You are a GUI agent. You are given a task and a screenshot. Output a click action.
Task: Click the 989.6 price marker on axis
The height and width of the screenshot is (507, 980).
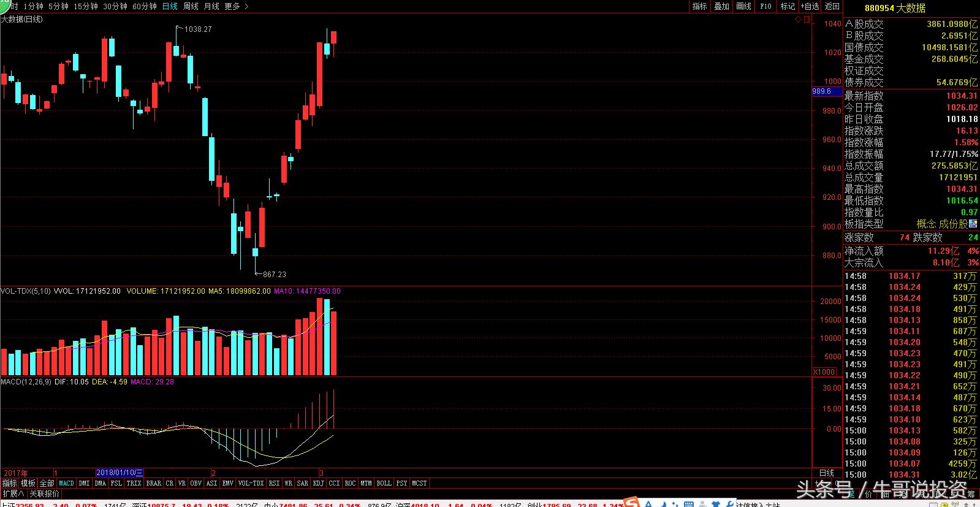coord(822,91)
